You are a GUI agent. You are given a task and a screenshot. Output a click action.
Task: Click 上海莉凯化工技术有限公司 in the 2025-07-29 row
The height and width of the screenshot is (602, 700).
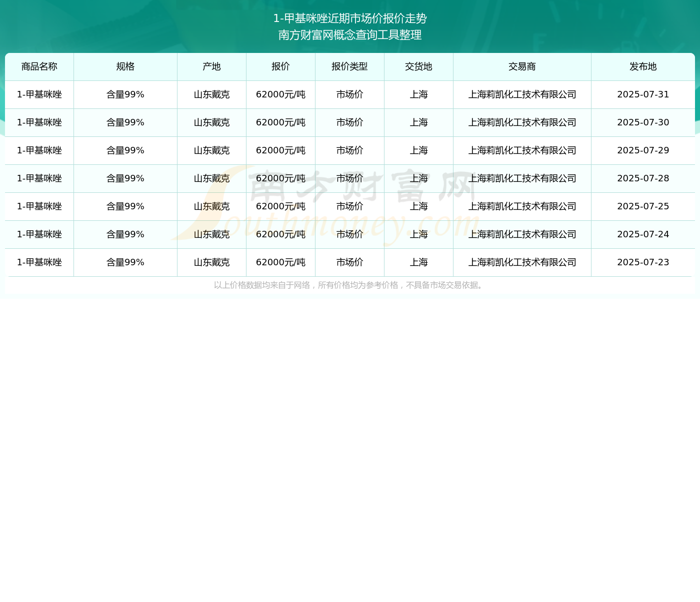[x=522, y=150]
